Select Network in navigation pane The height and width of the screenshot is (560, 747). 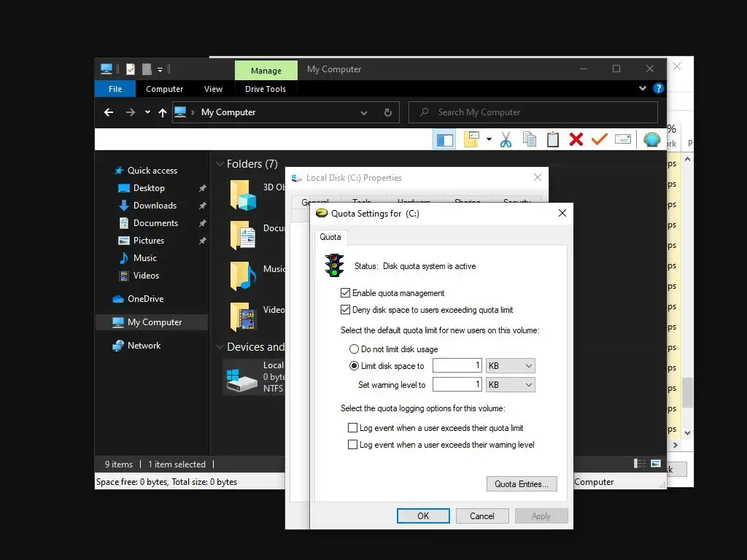coord(144,346)
